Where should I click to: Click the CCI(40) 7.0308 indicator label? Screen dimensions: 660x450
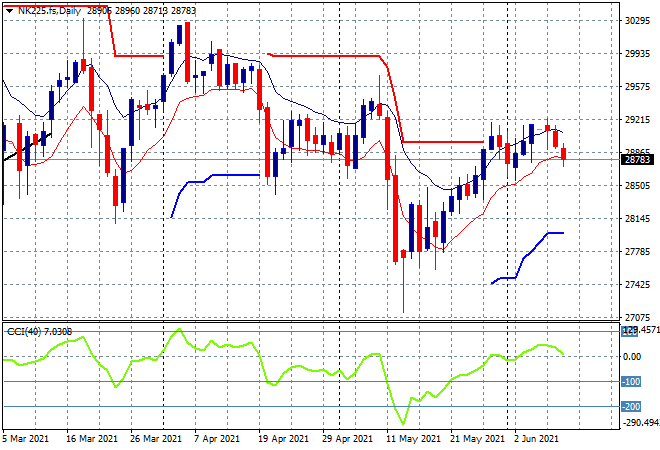[x=40, y=332]
